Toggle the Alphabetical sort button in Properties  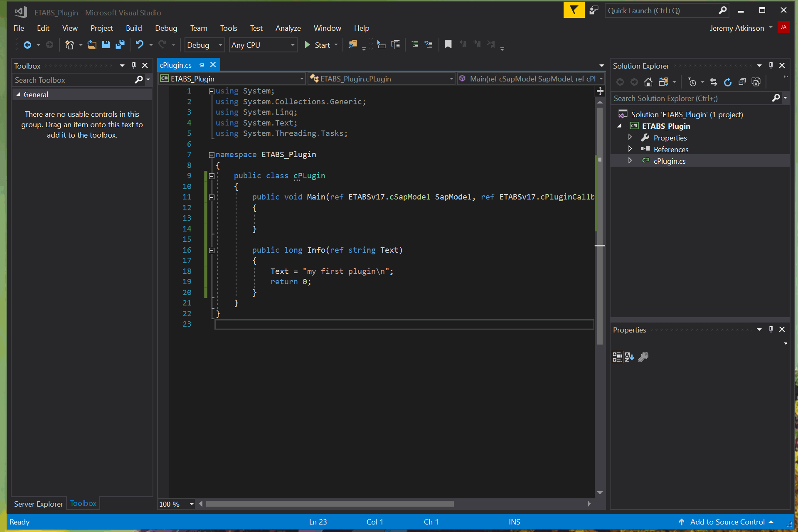click(629, 357)
